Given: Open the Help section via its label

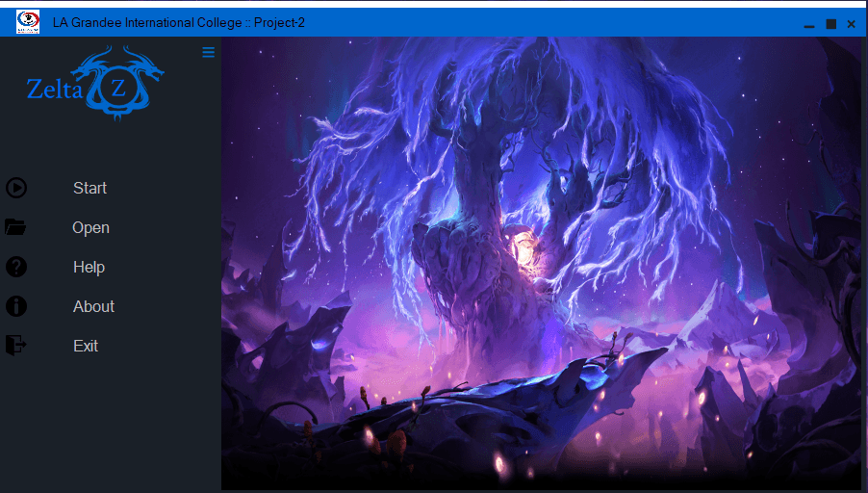Looking at the screenshot, I should [x=89, y=268].
